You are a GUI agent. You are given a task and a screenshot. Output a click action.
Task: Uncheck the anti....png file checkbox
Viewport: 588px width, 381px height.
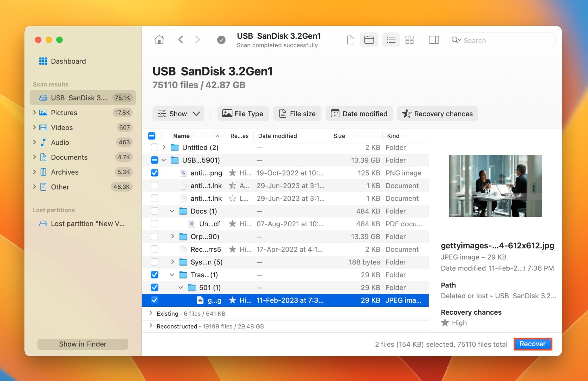click(x=154, y=173)
